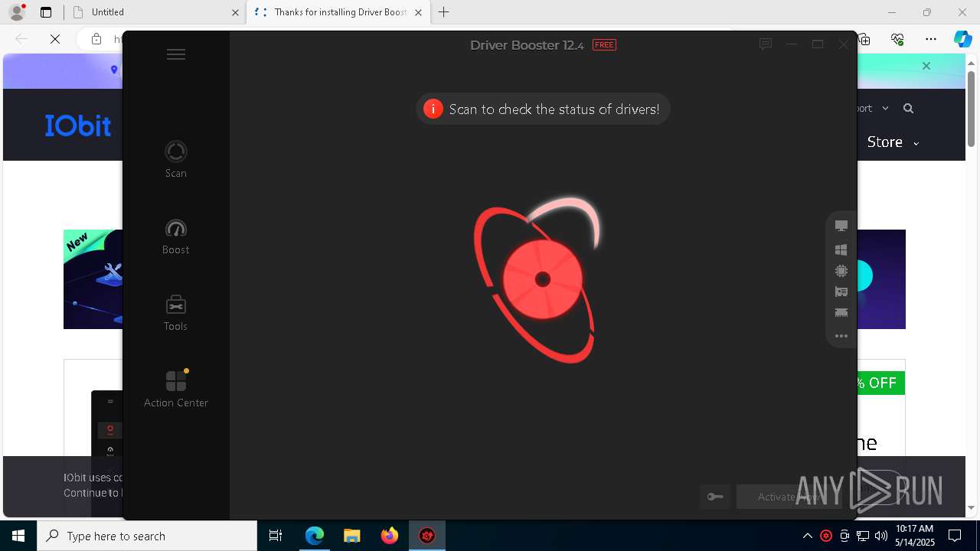Open Edge browser essentials heart icon

897,39
